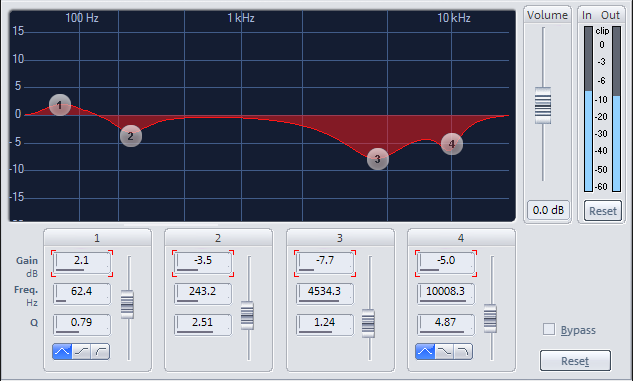633x381 pixels.
Task: Click EQ node 2 on the graph
Action: (131, 136)
